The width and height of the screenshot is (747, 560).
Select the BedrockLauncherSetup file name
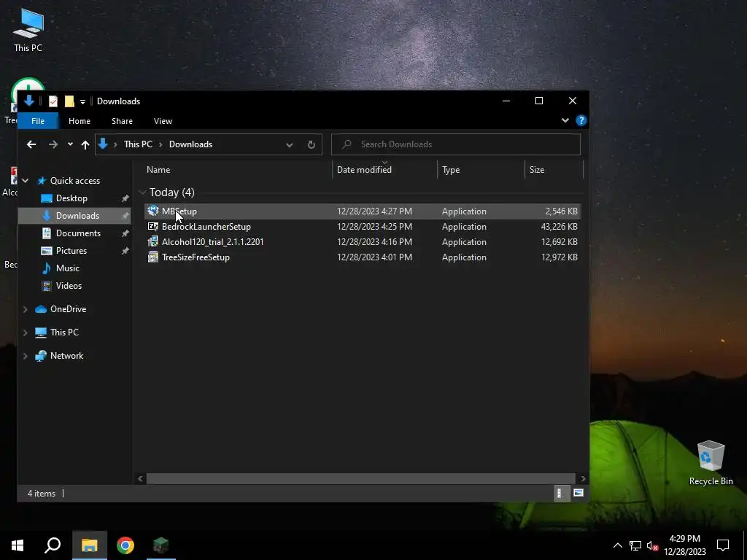[x=206, y=227]
